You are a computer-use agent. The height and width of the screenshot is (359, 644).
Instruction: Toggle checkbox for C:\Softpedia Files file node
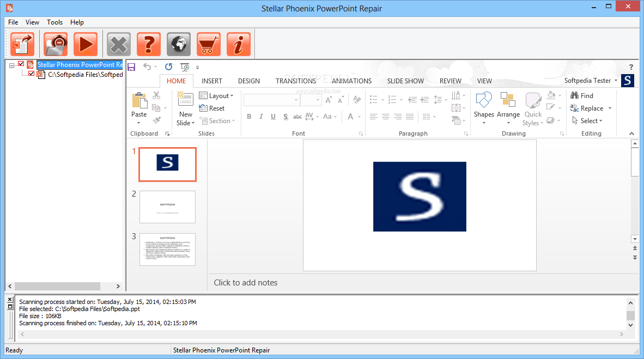(x=31, y=74)
